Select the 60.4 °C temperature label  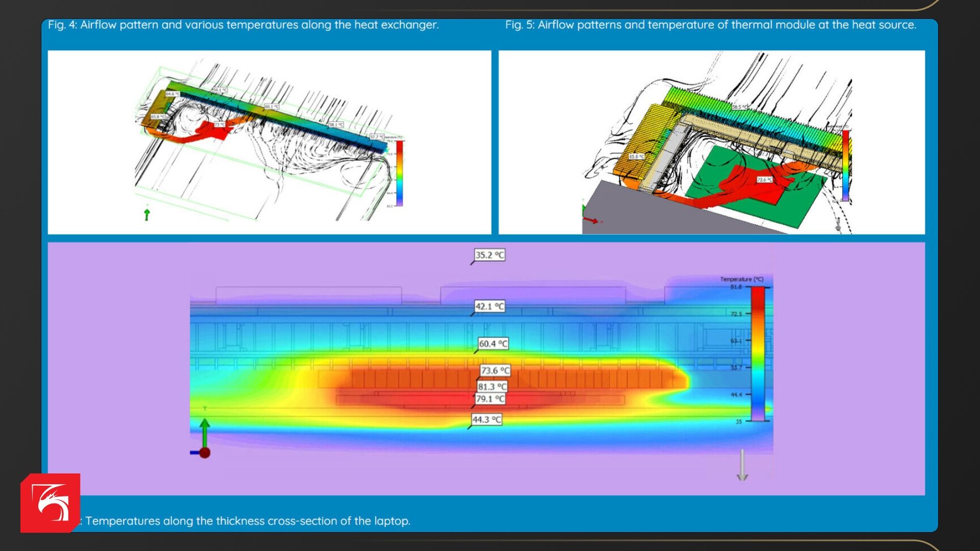pos(493,344)
